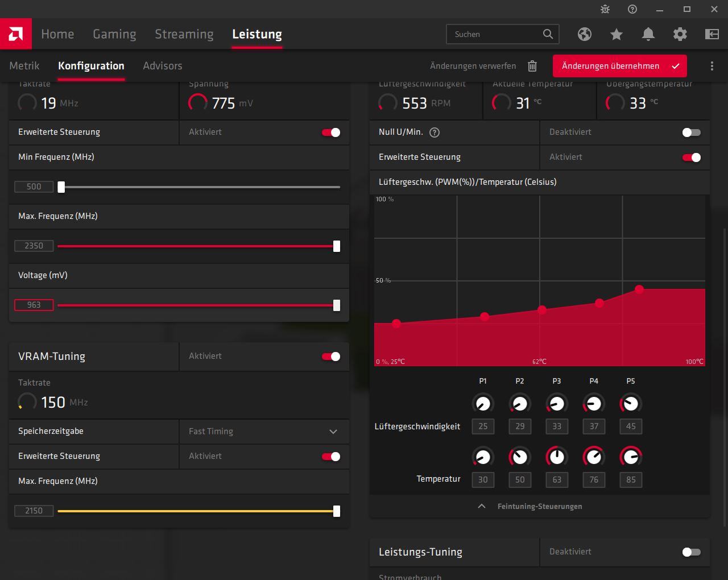Switch to the Gaming tab
This screenshot has width=728, height=580.
pyautogui.click(x=114, y=34)
